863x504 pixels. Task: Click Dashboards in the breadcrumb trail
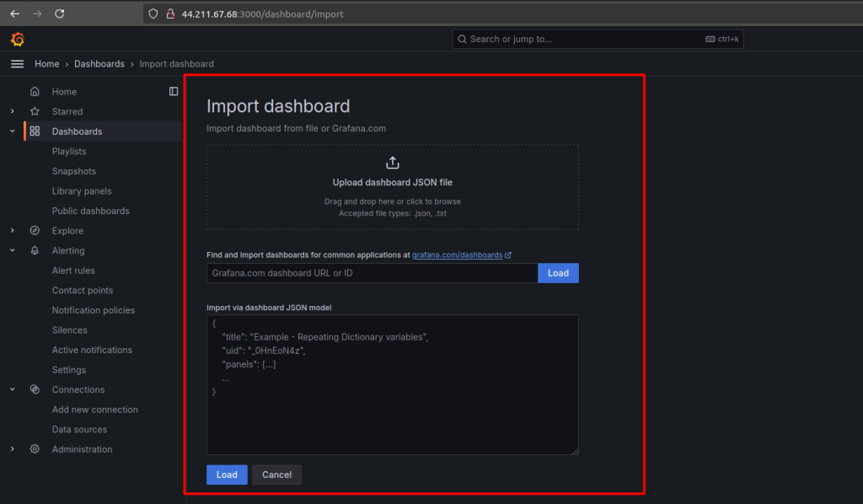click(x=99, y=63)
